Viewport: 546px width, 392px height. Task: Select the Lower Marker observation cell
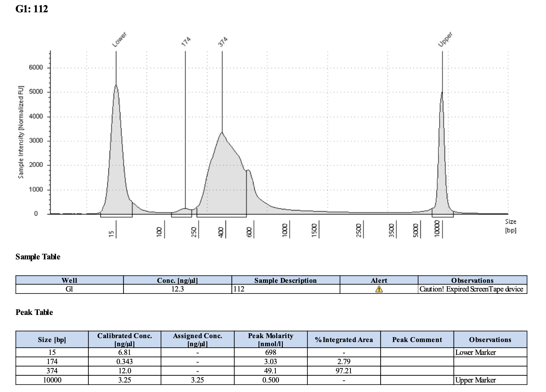pos(475,352)
